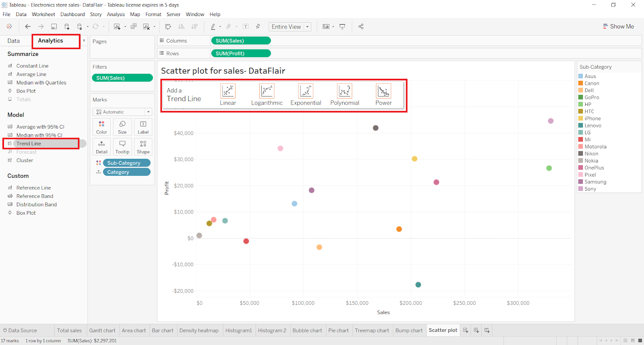This screenshot has height=345, width=644.
Task: Open the Tooltip marks card
Action: (122, 147)
